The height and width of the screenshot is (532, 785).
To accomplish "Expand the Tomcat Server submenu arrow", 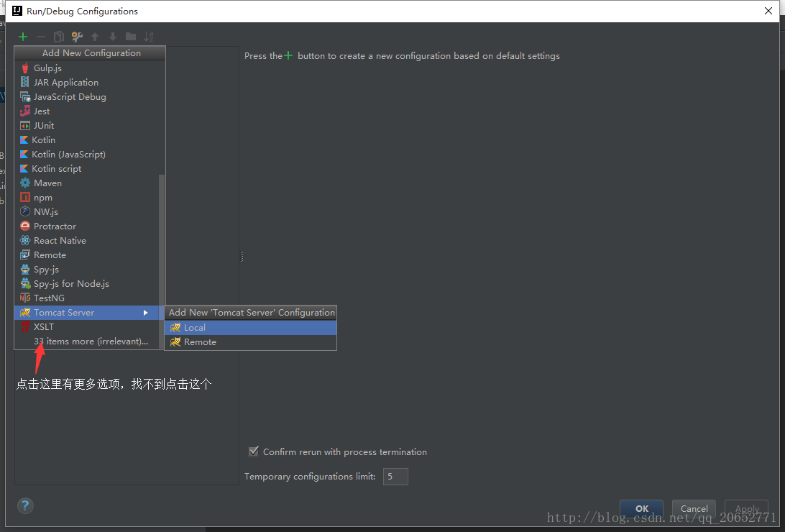I will (146, 313).
